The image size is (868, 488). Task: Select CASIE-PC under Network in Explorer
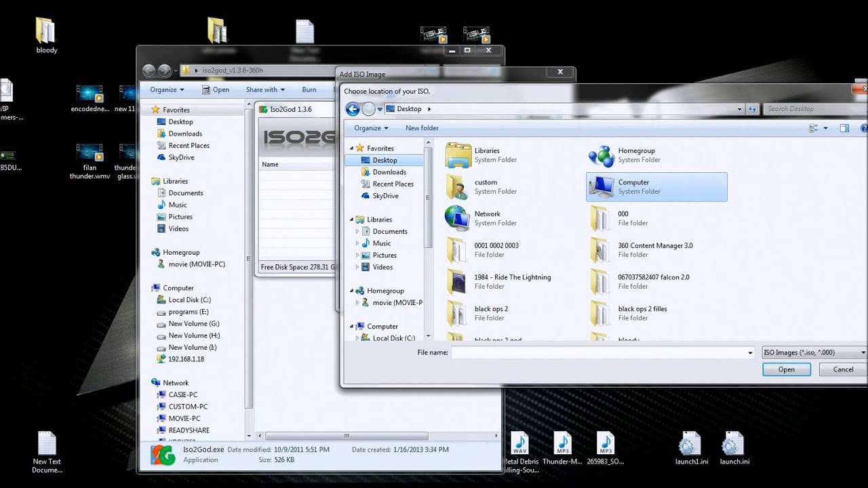(x=176, y=395)
